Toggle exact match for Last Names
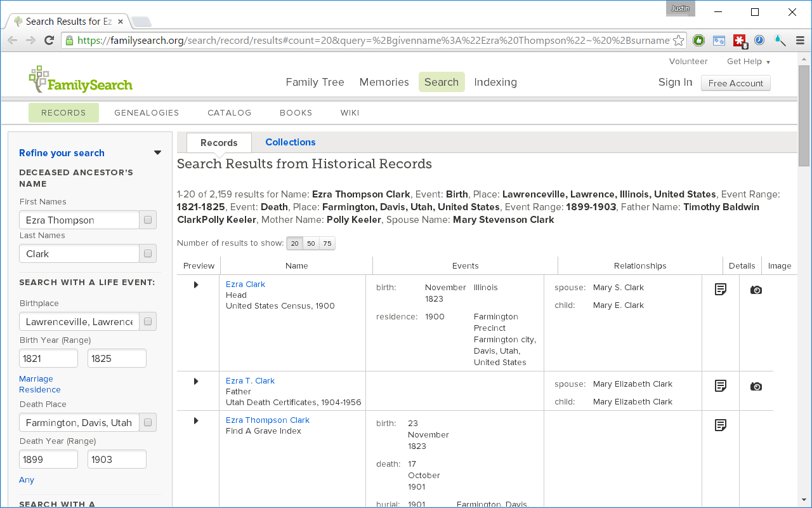Image resolution: width=812 pixels, height=508 pixels. [148, 253]
